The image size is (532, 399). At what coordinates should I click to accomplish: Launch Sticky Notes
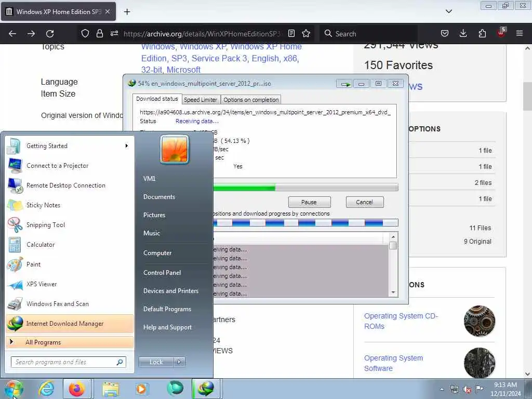point(70,205)
